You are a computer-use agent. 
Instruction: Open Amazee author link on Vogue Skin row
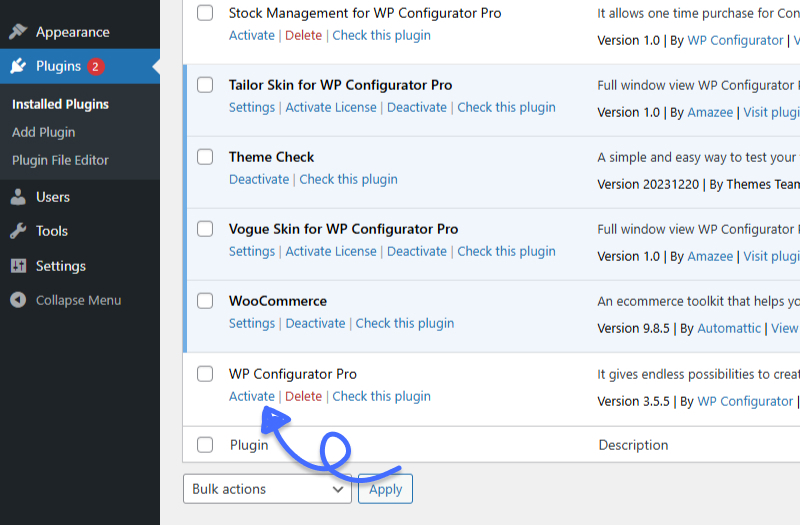tap(710, 256)
